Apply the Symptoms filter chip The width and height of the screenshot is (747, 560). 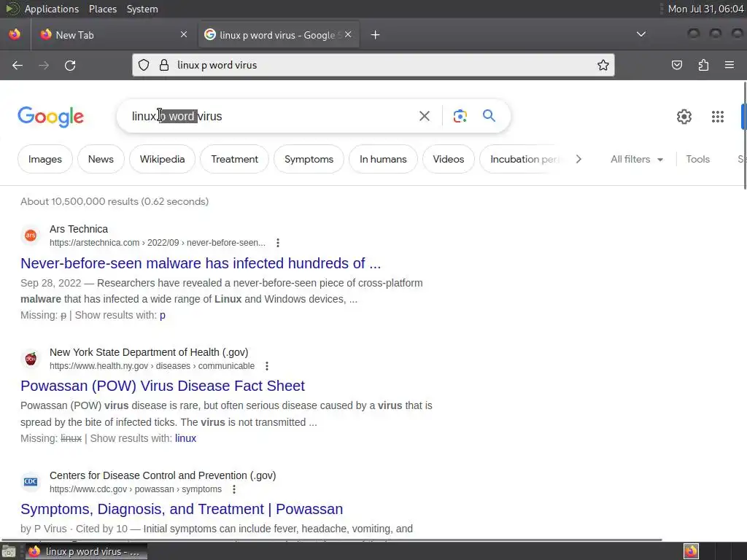click(x=309, y=160)
